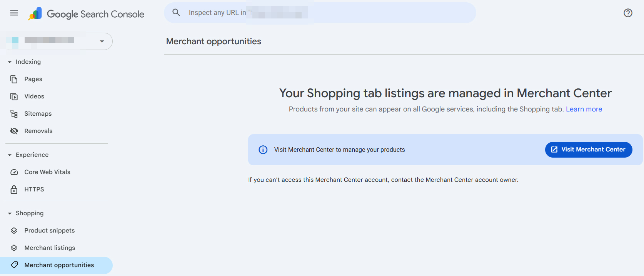This screenshot has width=644, height=276.
Task: Click the Sitemaps hierarchy icon
Action: click(14, 113)
